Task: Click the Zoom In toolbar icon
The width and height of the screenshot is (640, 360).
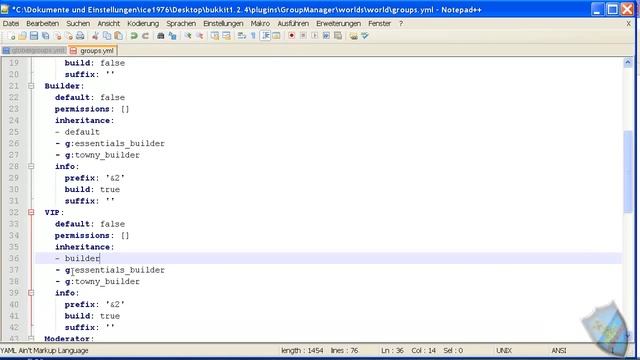Action: (188, 36)
